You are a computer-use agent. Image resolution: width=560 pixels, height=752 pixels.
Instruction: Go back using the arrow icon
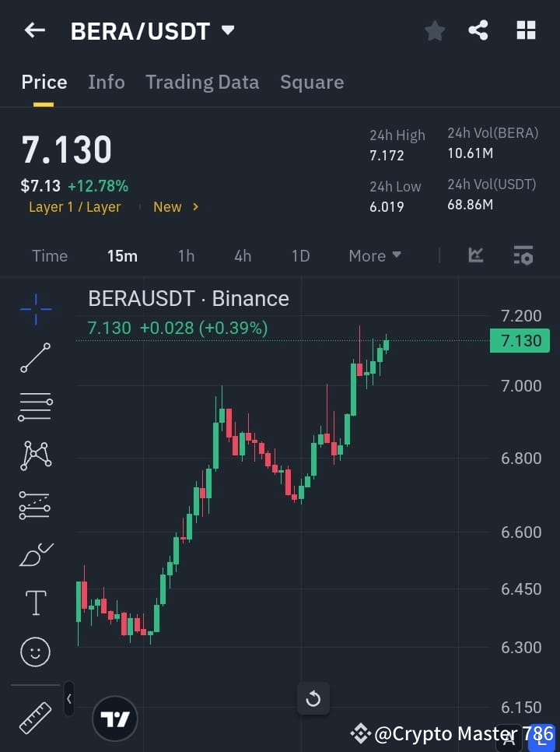click(x=34, y=30)
